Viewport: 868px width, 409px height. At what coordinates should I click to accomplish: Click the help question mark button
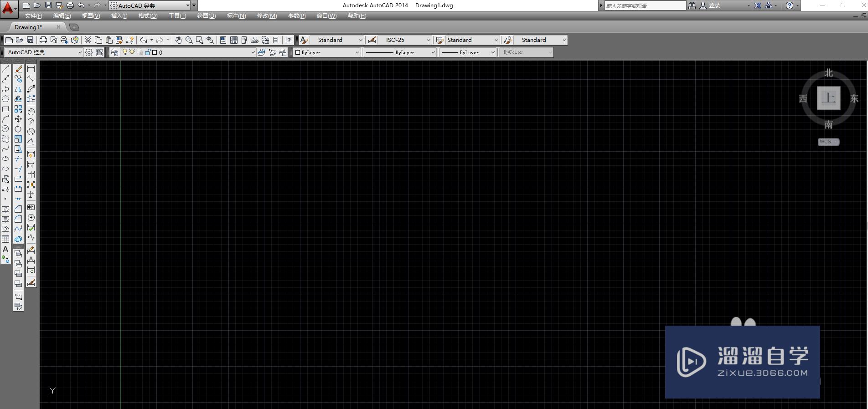[790, 5]
